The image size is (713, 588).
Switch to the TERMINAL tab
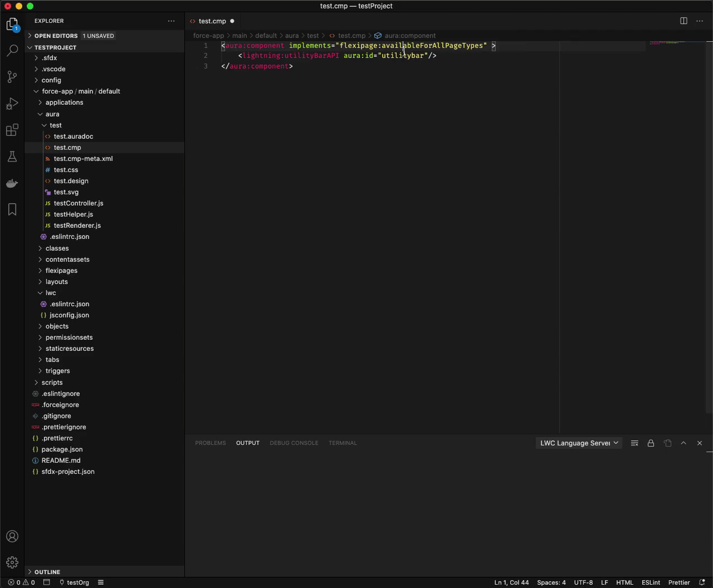343,443
